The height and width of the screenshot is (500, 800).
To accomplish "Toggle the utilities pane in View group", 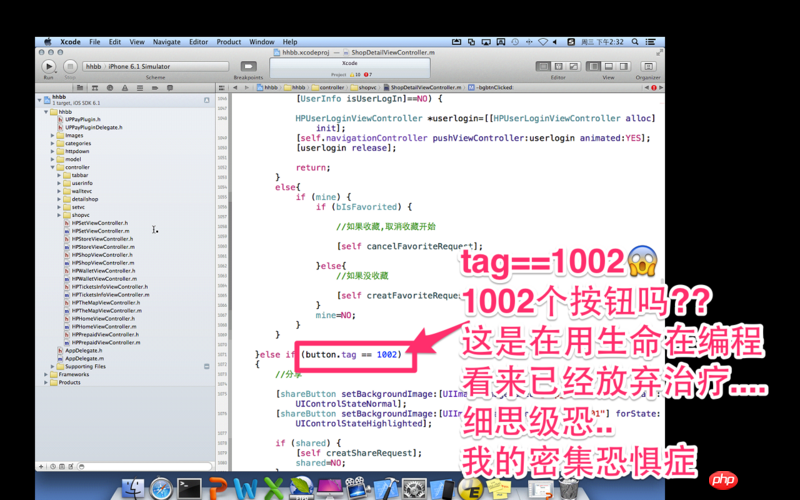I will tap(623, 66).
